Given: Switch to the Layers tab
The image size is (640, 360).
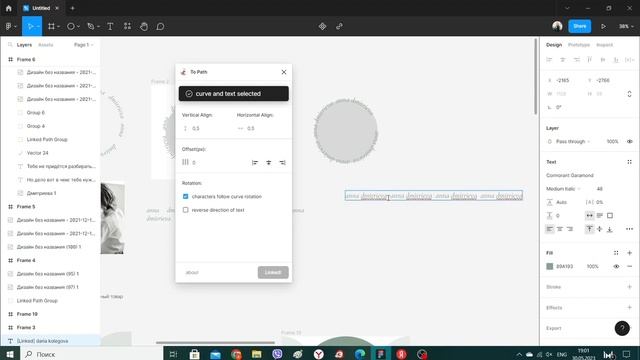Looking at the screenshot, I should (24, 45).
